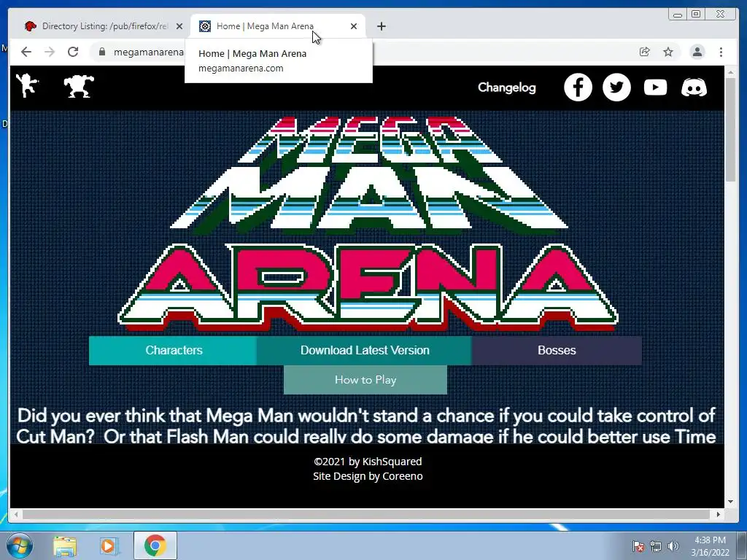Open the Twitter social icon
The height and width of the screenshot is (560, 747).
616,87
